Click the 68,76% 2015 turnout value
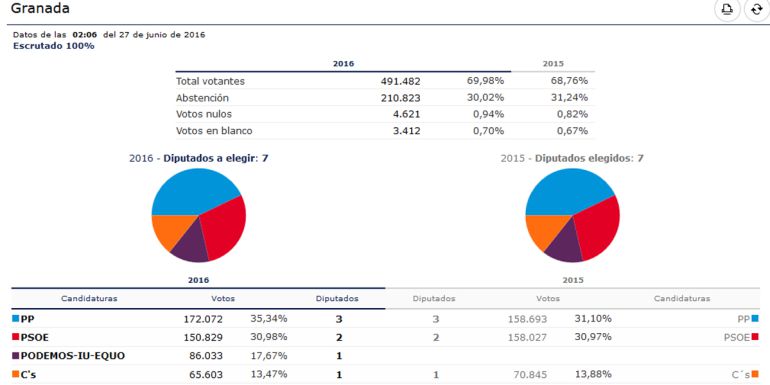 (x=569, y=81)
